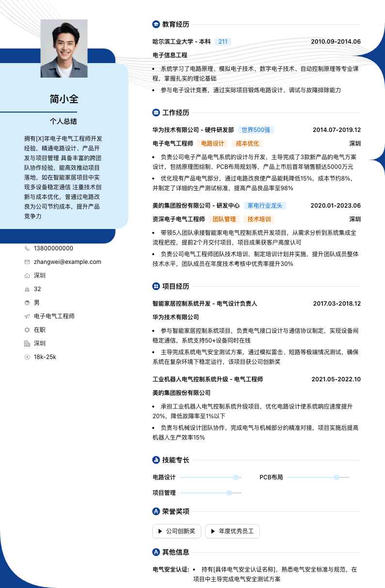This screenshot has width=385, height=588.
Task: Click the award icon beside 荣誉奖项
Action: pos(156,511)
